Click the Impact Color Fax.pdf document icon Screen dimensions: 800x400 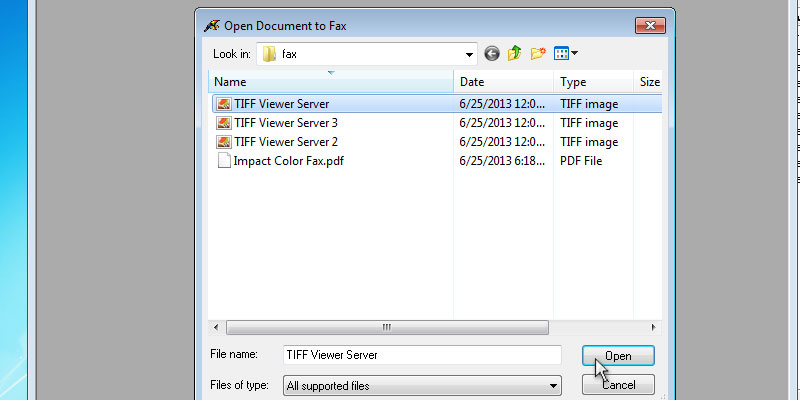click(224, 161)
